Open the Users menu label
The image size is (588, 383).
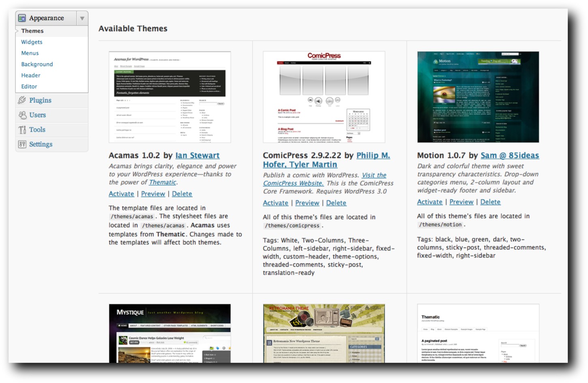click(x=37, y=115)
